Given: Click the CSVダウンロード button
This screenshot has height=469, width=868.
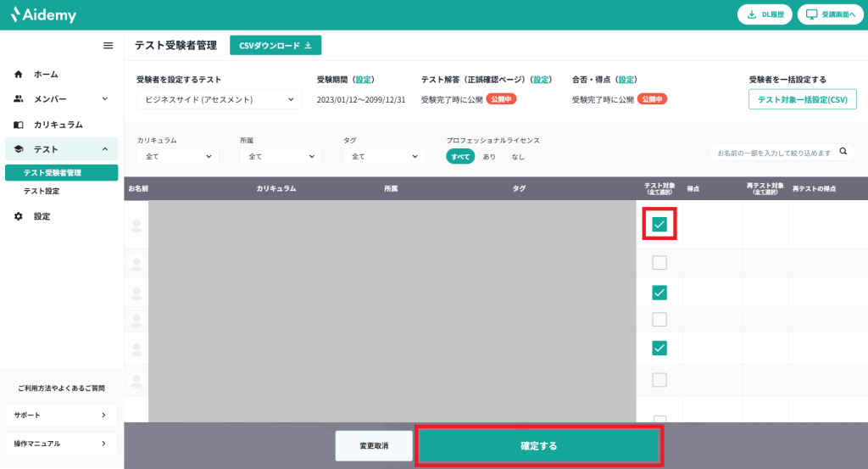Looking at the screenshot, I should [x=275, y=46].
